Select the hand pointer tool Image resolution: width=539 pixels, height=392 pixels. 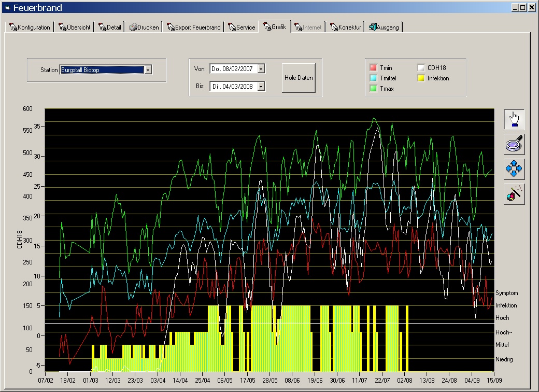tap(514, 120)
